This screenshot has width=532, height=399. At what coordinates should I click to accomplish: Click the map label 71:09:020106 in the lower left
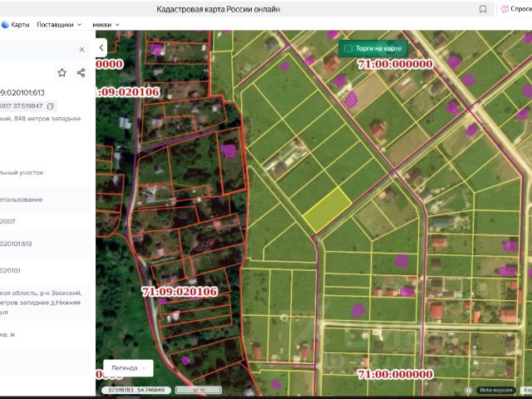[x=180, y=292]
